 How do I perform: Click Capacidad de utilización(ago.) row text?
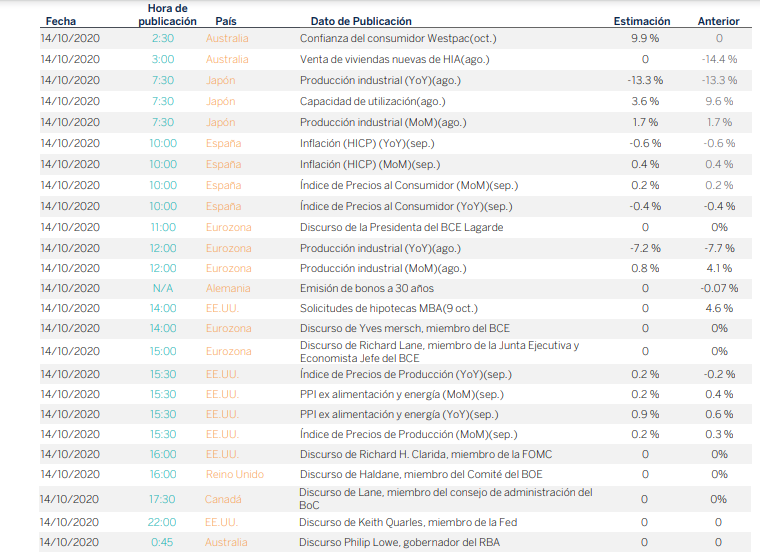click(x=372, y=101)
